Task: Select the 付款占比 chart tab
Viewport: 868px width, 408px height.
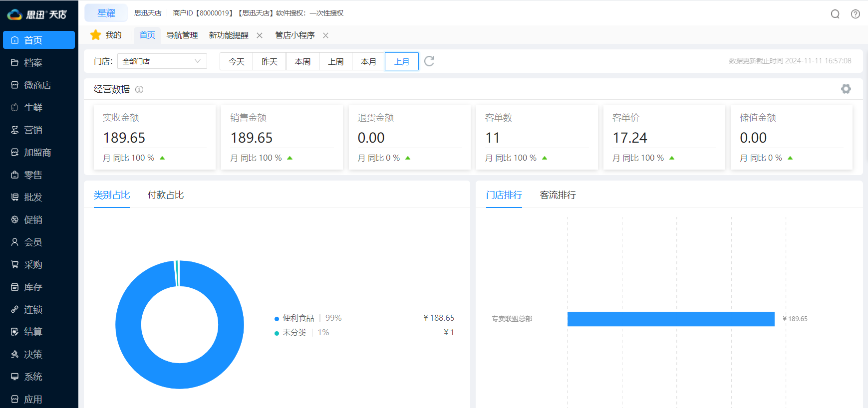Action: (x=166, y=195)
